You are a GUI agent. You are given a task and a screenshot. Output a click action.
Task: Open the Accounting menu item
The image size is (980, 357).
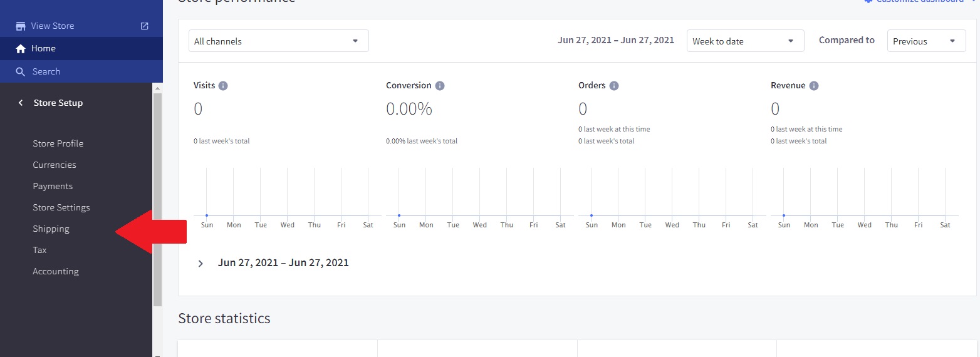(x=56, y=271)
